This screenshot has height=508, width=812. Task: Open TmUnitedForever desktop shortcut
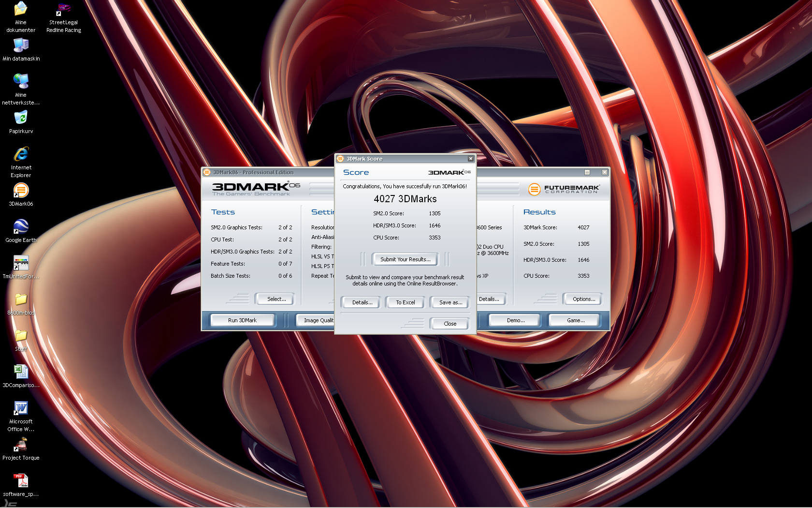(21, 267)
